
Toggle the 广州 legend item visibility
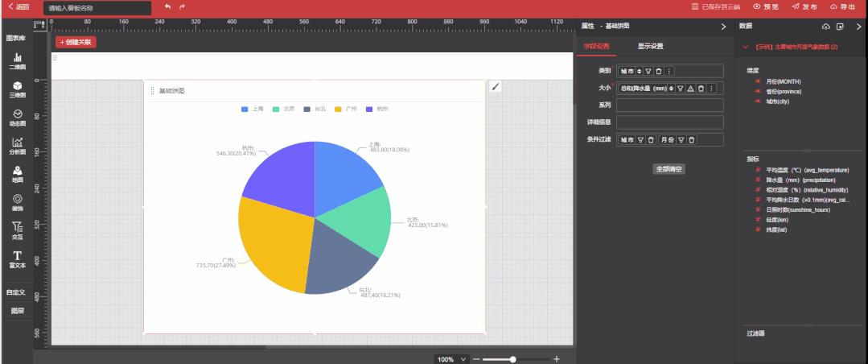[345, 110]
